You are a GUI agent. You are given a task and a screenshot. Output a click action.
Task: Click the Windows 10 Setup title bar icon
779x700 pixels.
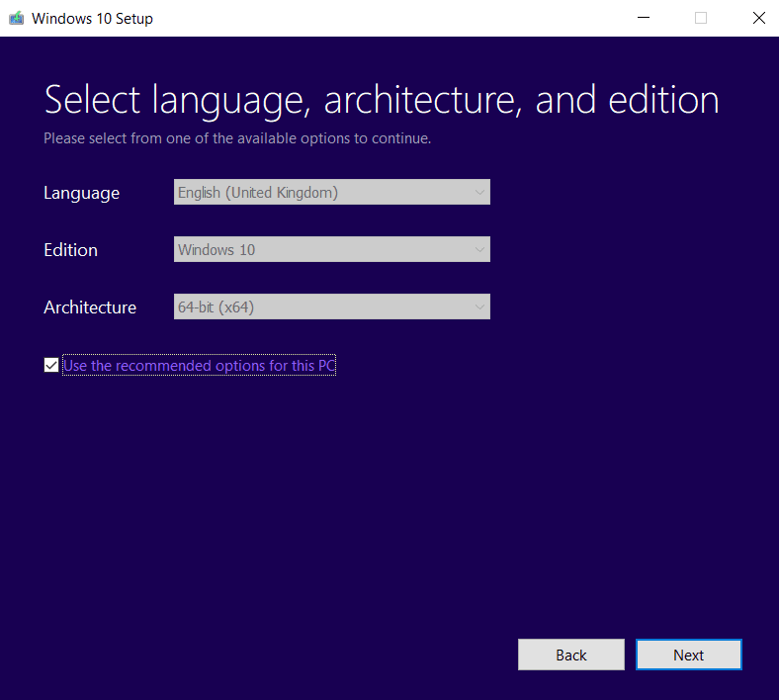point(17,19)
